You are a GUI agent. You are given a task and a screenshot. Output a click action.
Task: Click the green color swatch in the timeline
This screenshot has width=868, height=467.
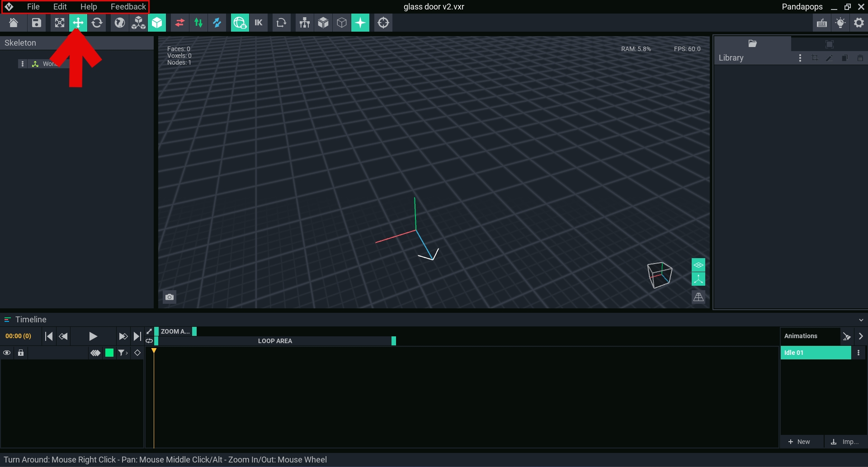[x=109, y=353]
